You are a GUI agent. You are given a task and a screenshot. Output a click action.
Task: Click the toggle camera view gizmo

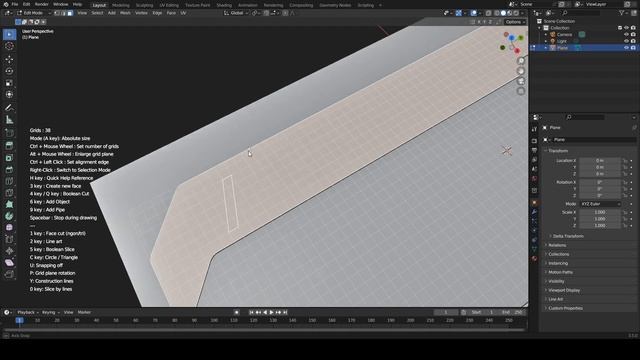(521, 81)
